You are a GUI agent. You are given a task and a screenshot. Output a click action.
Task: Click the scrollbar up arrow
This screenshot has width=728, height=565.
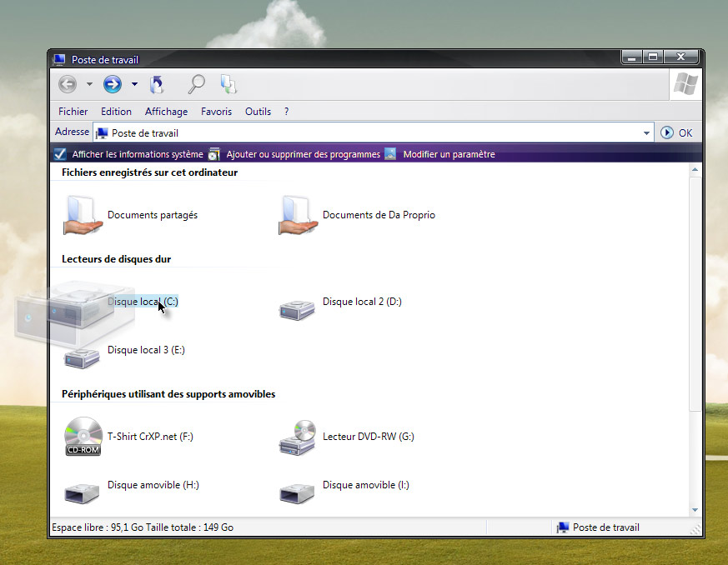(x=695, y=169)
